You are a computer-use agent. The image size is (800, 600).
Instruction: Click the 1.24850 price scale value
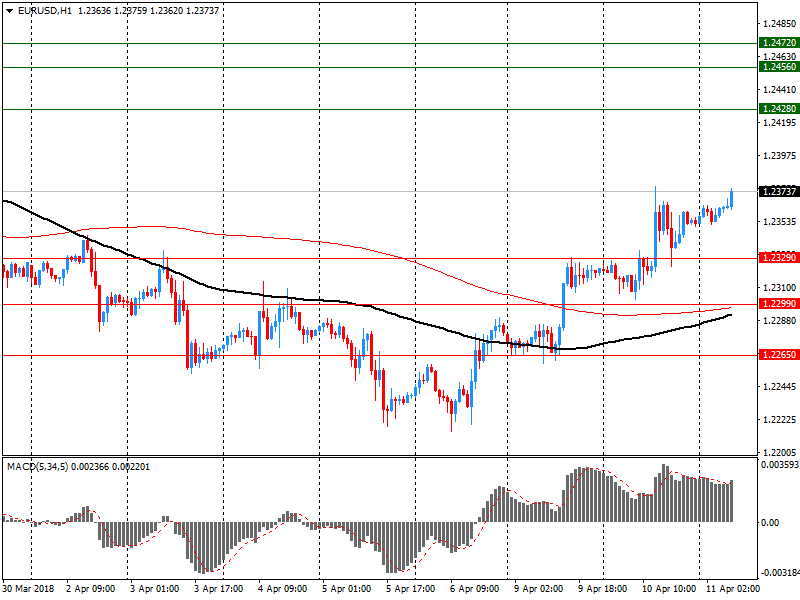tap(779, 23)
